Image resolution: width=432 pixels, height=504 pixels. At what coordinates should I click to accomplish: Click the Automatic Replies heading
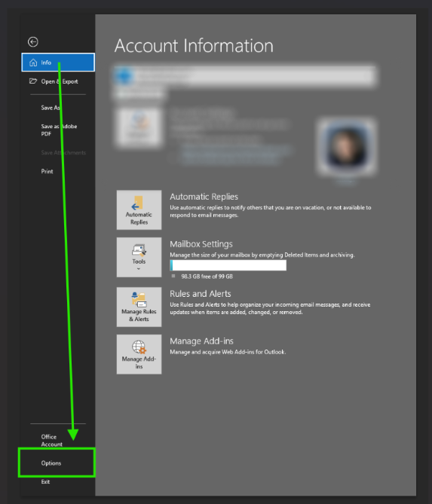point(204,197)
